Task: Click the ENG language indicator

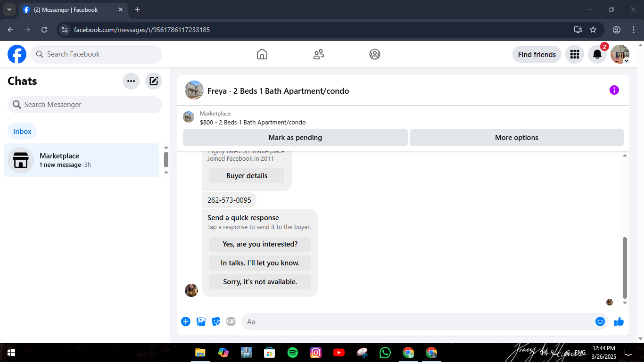Action: tap(580, 353)
